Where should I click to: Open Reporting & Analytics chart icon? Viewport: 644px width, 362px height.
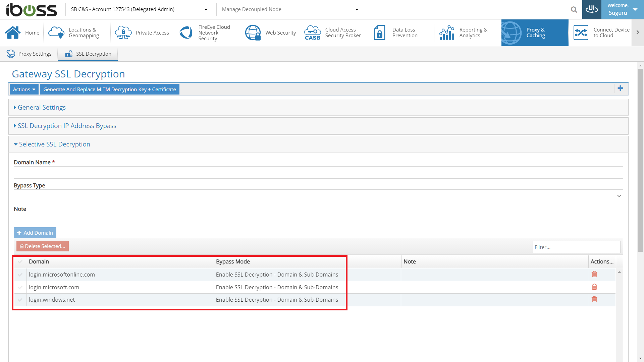tap(447, 33)
